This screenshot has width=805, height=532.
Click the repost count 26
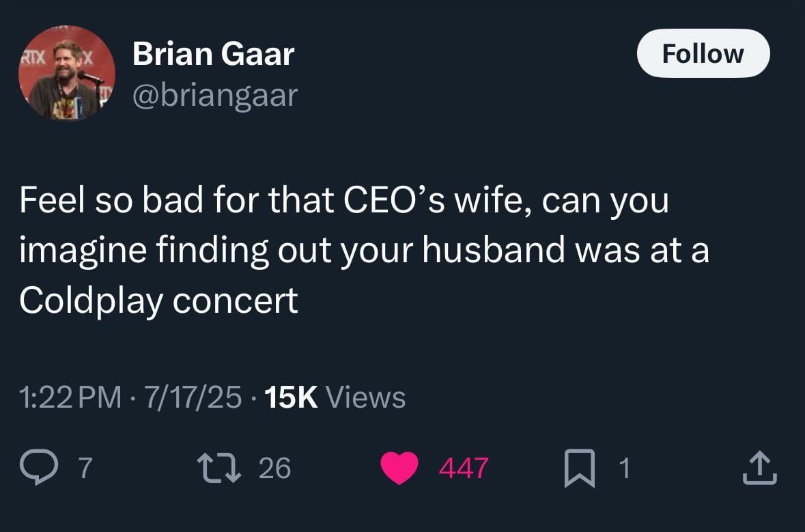274,468
